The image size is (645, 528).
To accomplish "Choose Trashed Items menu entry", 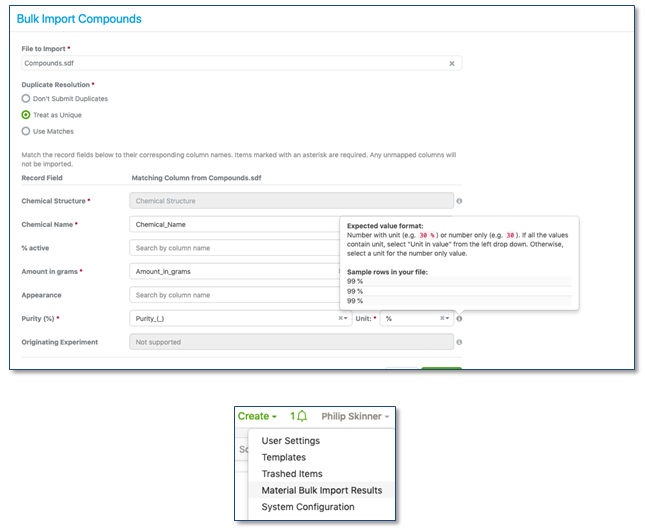I will coord(292,474).
